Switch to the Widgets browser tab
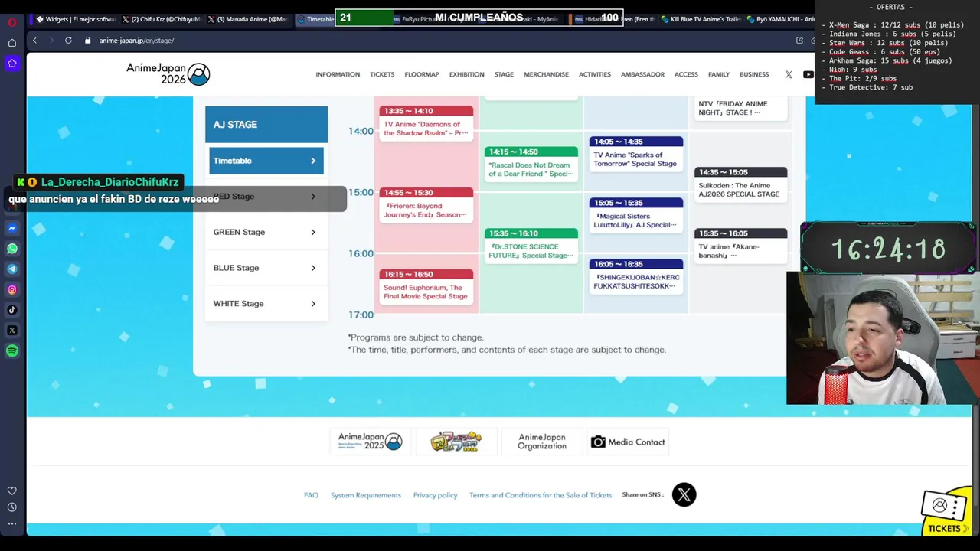Image resolution: width=980 pixels, height=551 pixels. (x=75, y=19)
